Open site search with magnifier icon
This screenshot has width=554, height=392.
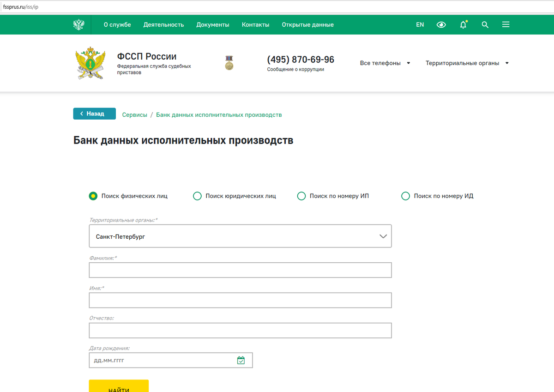(x=485, y=24)
